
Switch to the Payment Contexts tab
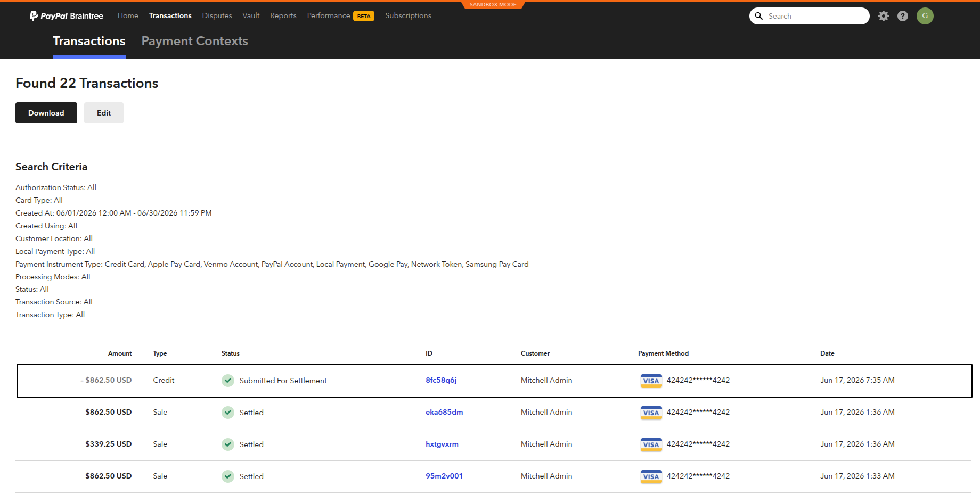[x=195, y=41]
